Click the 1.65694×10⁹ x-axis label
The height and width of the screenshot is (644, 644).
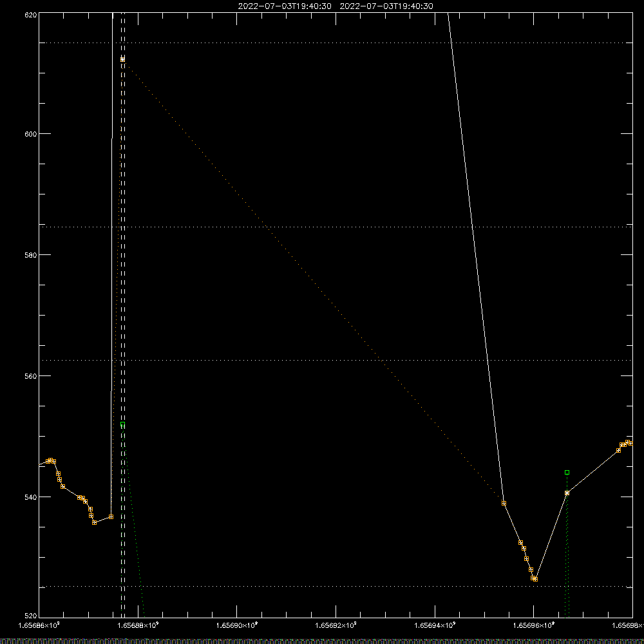[x=435, y=625]
